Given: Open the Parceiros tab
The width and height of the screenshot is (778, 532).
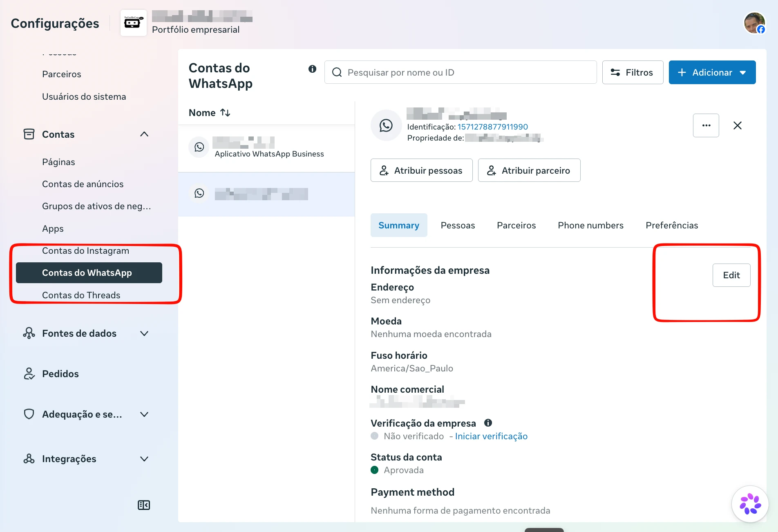Looking at the screenshot, I should click(516, 225).
